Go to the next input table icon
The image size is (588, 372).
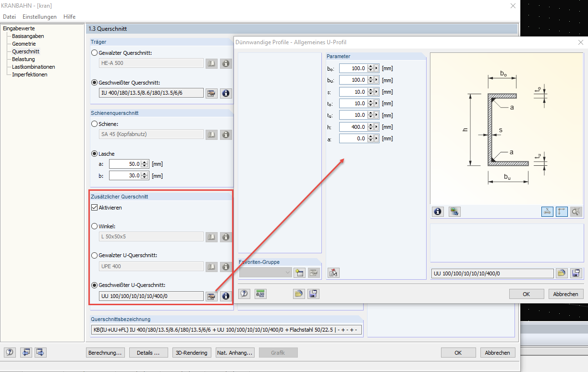click(x=40, y=353)
